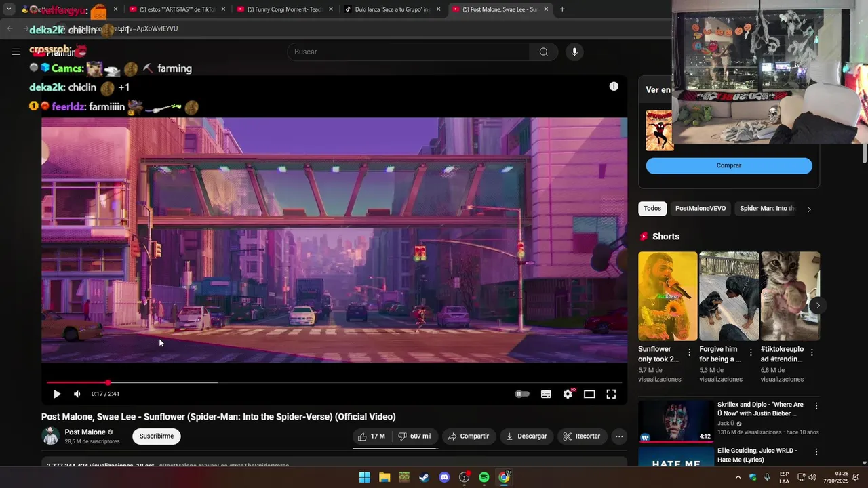Viewport: 868px width, 488px height.
Task: Open Post Malone channel name link
Action: tap(85, 432)
